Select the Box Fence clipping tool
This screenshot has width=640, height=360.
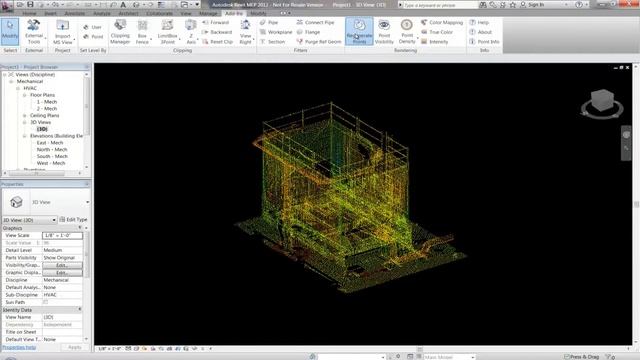(142, 31)
